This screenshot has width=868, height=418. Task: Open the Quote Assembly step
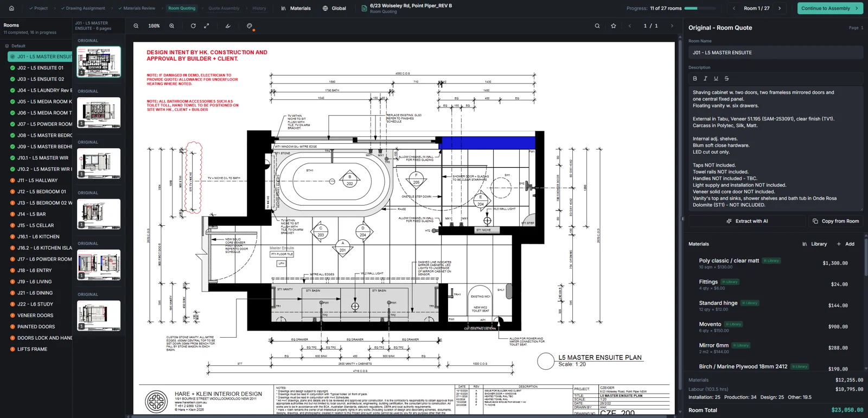click(224, 8)
